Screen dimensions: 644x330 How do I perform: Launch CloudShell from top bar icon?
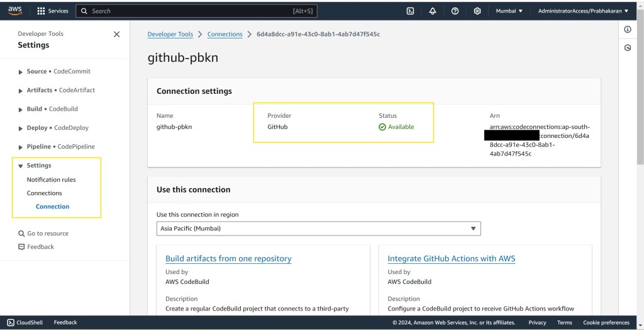point(410,11)
